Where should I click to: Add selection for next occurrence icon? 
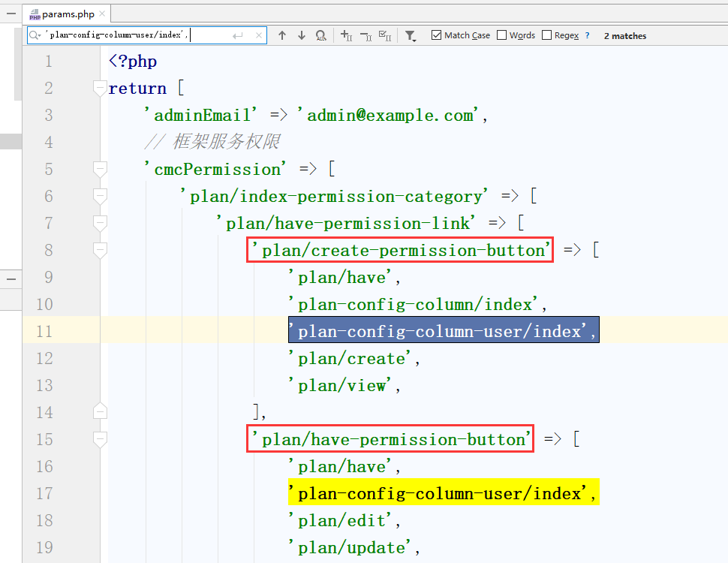[x=346, y=35]
